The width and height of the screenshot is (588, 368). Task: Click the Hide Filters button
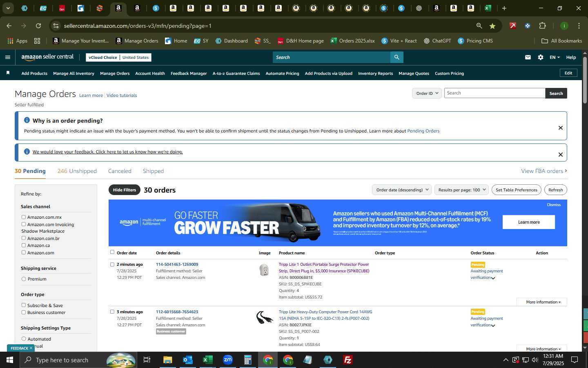tap(125, 190)
